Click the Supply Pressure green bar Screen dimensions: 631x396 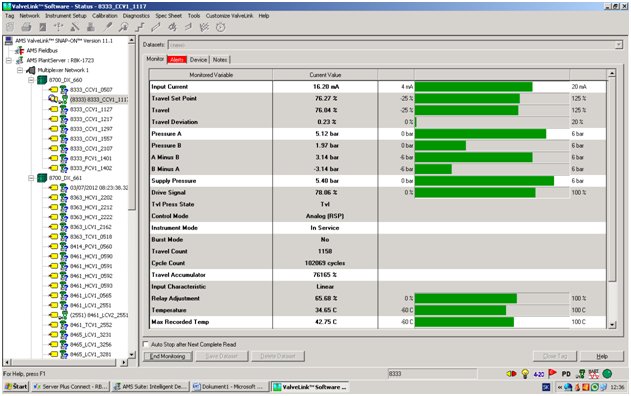pos(485,181)
